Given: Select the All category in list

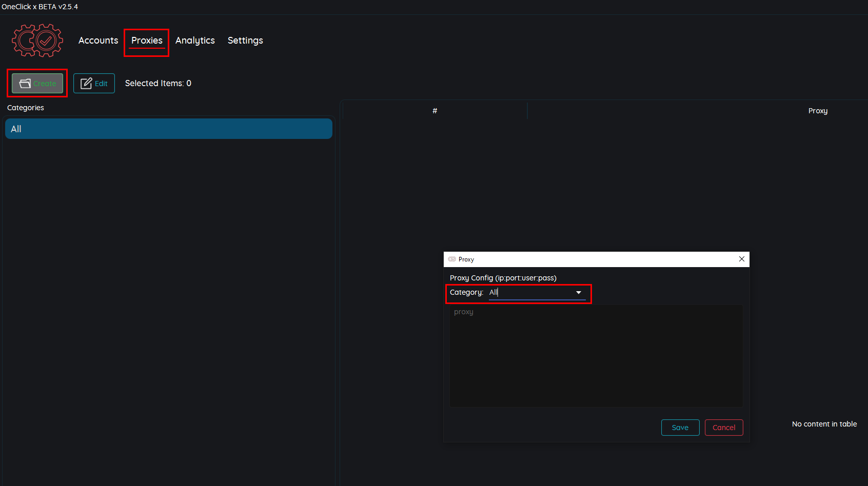Looking at the screenshot, I should click(x=168, y=129).
